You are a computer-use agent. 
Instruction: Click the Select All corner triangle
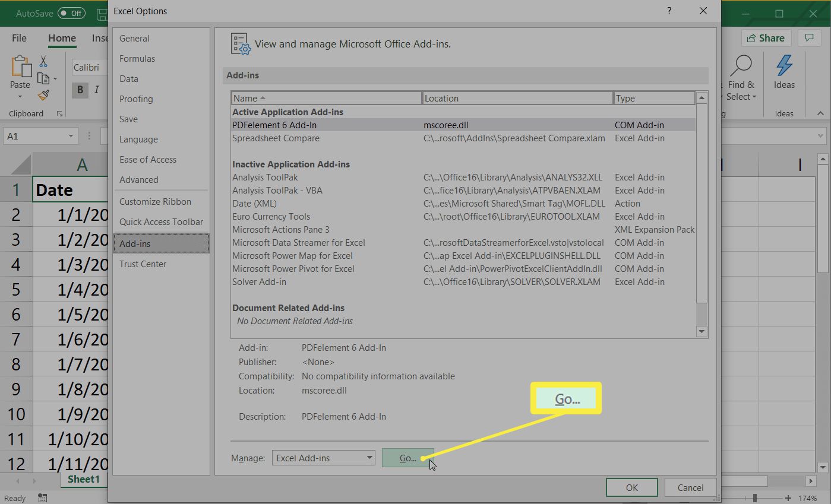click(x=21, y=164)
